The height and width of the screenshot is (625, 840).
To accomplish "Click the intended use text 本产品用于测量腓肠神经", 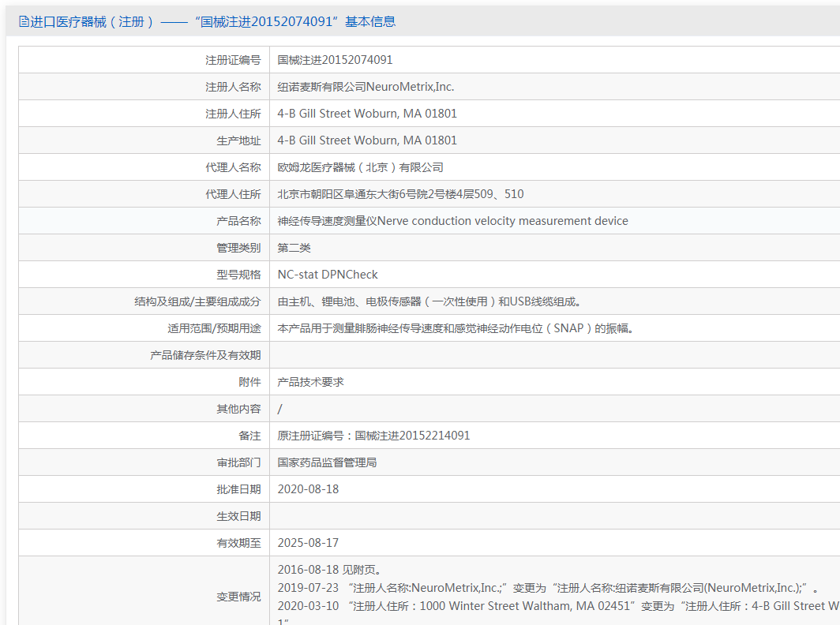I will tap(456, 328).
